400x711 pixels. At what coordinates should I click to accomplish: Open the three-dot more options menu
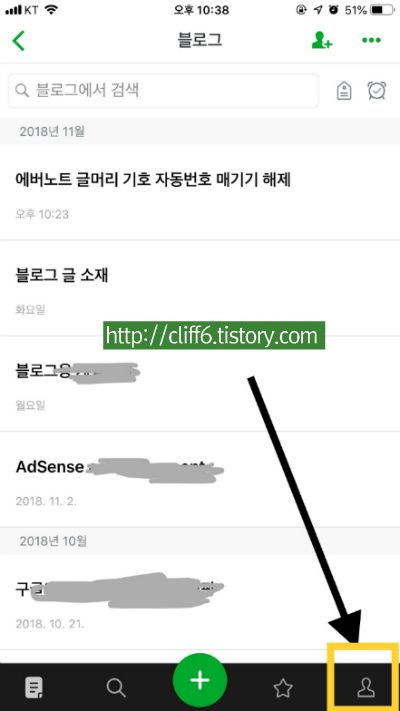371,40
